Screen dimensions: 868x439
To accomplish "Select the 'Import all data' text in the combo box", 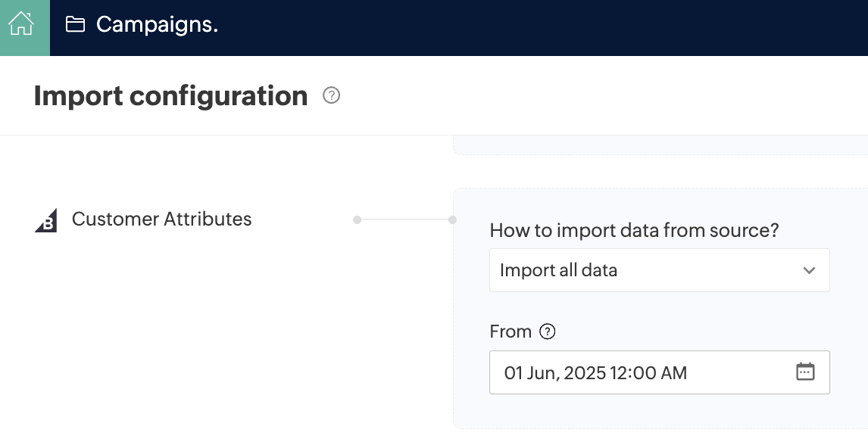I will pos(559,270).
